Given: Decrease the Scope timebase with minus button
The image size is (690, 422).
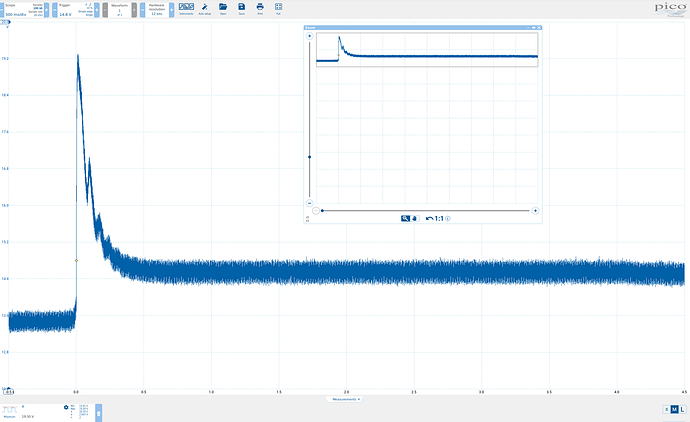Looking at the screenshot, I should (x=2, y=10).
